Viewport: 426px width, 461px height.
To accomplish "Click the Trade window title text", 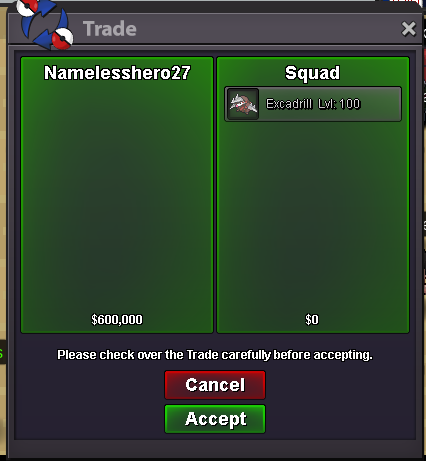I will pyautogui.click(x=110, y=29).
